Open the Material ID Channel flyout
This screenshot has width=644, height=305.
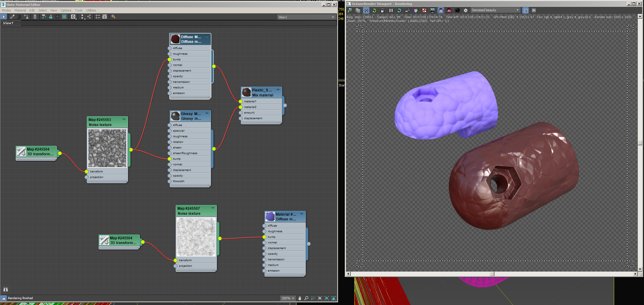[73, 17]
